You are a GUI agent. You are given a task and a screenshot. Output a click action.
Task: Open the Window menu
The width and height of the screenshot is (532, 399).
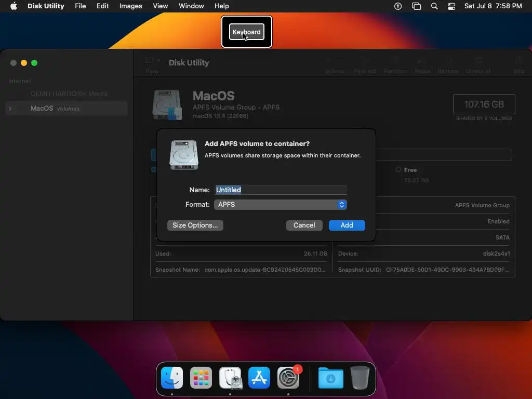tap(191, 6)
